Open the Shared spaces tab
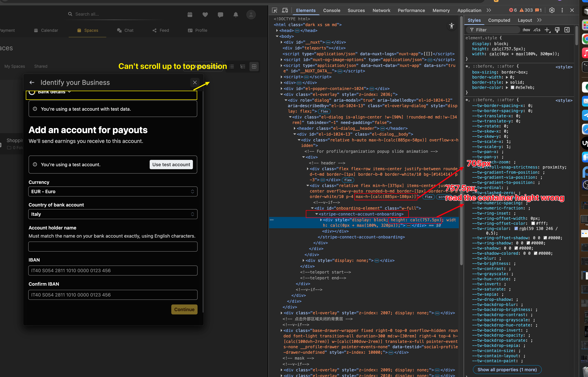Image resolution: width=588 pixels, height=377 pixels. [41, 66]
